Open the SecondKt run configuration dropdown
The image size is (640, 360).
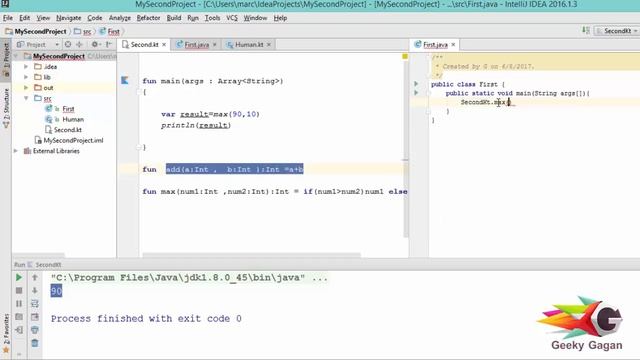point(616,31)
